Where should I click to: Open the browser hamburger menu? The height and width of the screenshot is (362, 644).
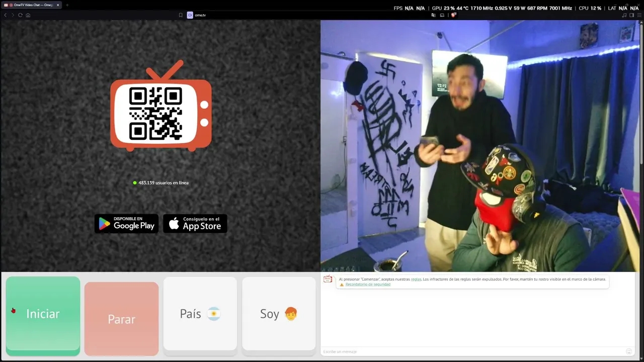[x=639, y=15]
